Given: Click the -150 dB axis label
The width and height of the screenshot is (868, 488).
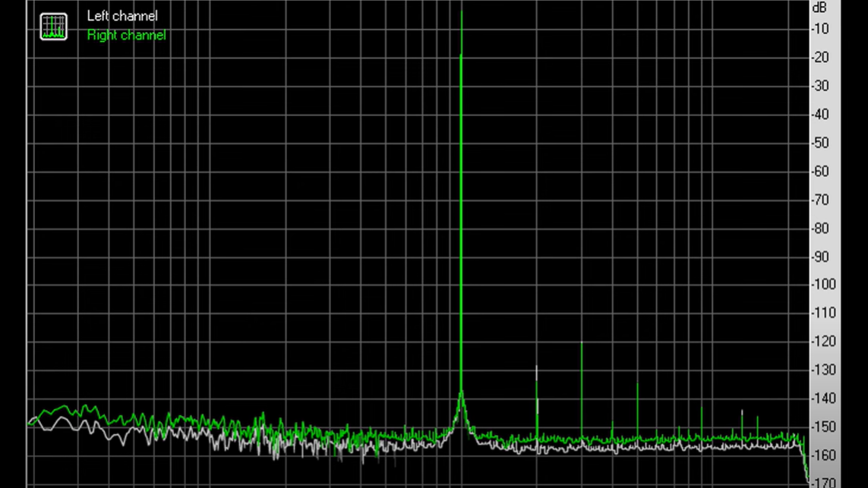Looking at the screenshot, I should [x=823, y=427].
